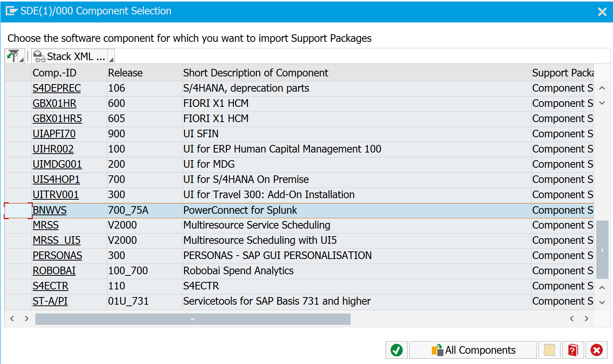Cancel using the red X button
This screenshot has height=364, width=613.
click(x=596, y=350)
